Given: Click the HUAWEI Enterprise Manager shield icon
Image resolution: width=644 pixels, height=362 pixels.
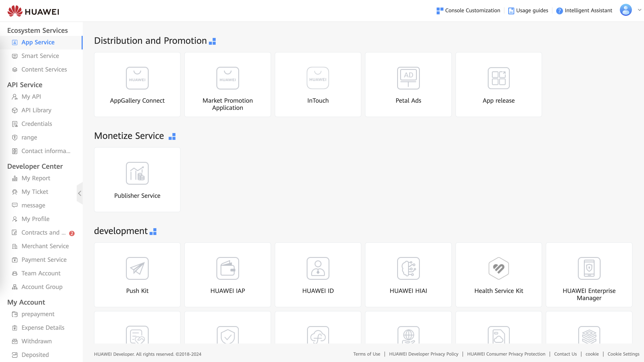Looking at the screenshot, I should 589,268.
